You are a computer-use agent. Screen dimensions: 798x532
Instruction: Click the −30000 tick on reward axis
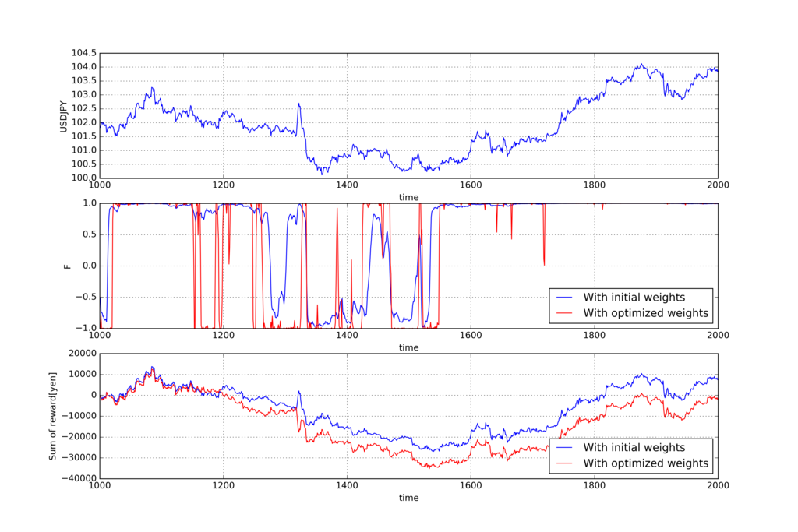pyautogui.click(x=79, y=458)
